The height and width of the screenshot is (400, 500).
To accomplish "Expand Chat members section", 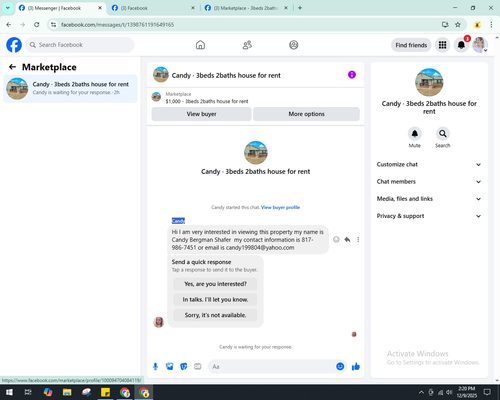I will coord(429,182).
